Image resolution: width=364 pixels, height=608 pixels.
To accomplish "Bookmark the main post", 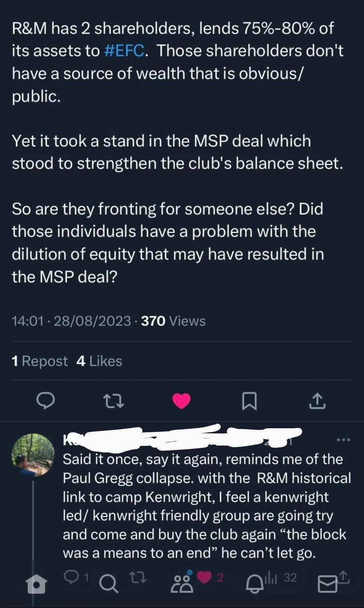I will tap(249, 401).
